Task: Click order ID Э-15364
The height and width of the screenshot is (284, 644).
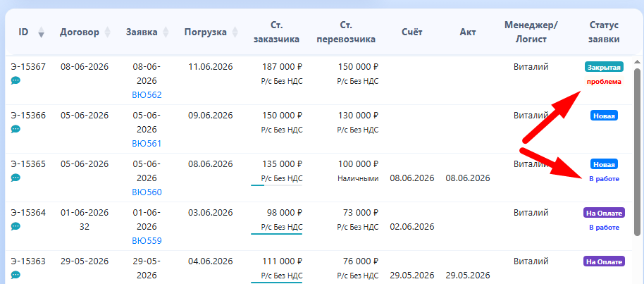Action: point(28,213)
